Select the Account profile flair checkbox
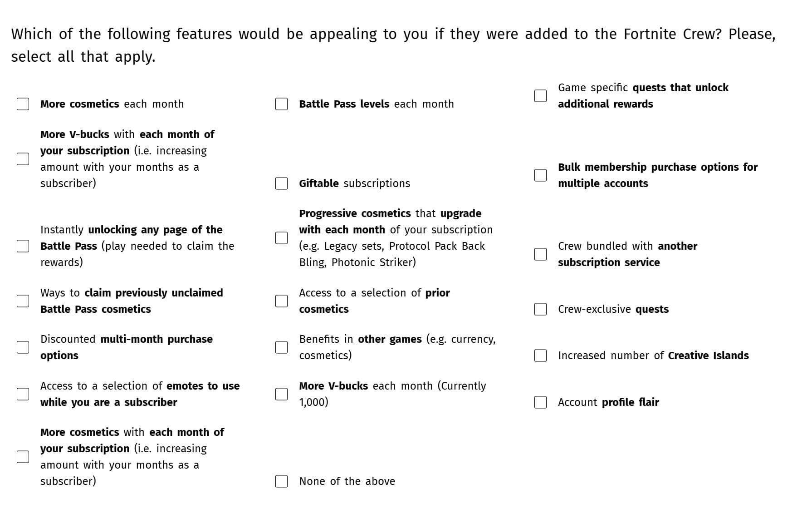Image resolution: width=812 pixels, height=509 pixels. tap(540, 402)
